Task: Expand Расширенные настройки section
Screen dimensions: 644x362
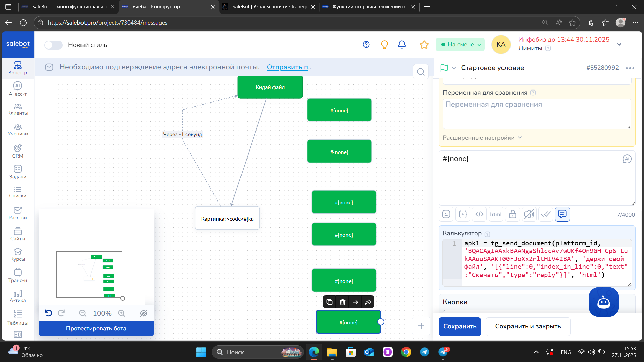Action: pyautogui.click(x=482, y=138)
